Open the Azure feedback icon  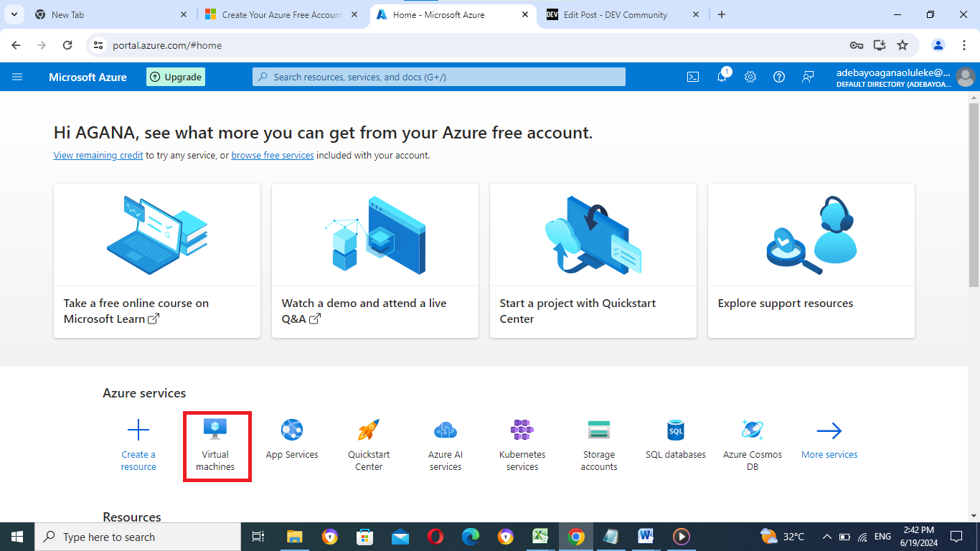click(x=808, y=77)
